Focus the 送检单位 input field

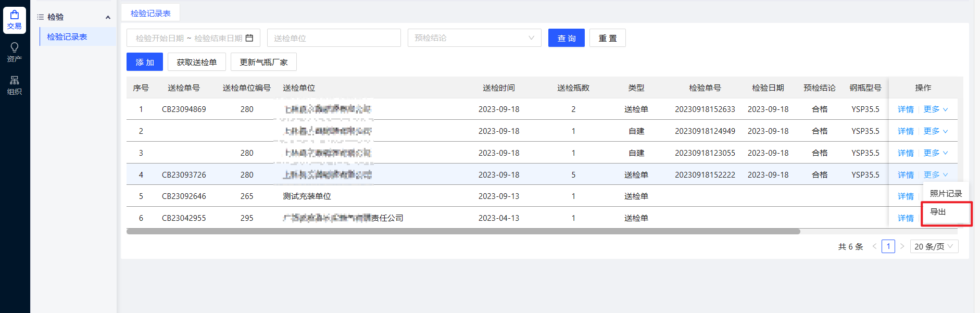[333, 38]
